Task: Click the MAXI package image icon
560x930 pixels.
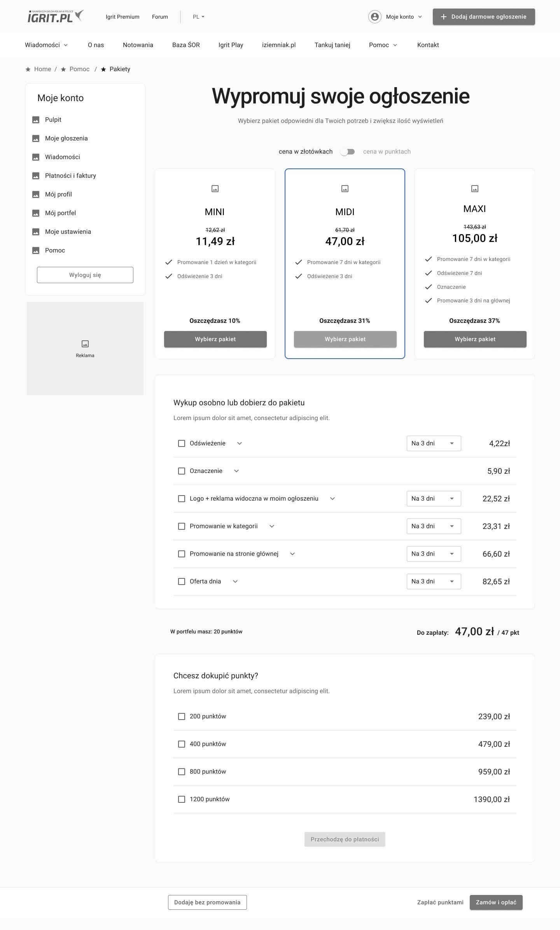Action: point(474,189)
